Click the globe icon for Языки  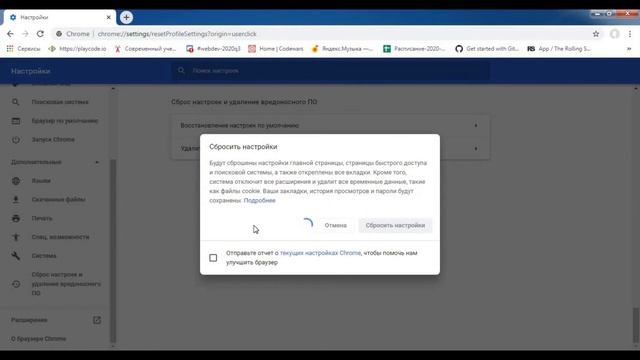(x=16, y=181)
